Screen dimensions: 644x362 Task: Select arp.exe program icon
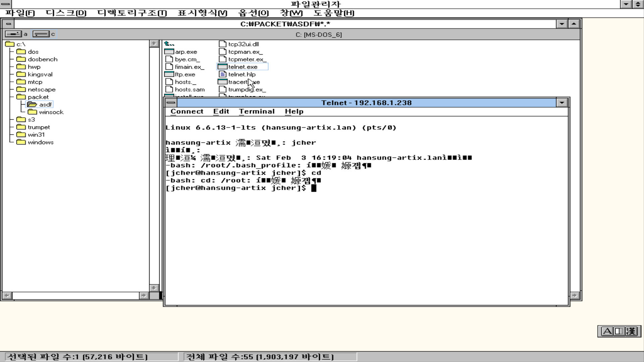(x=169, y=52)
